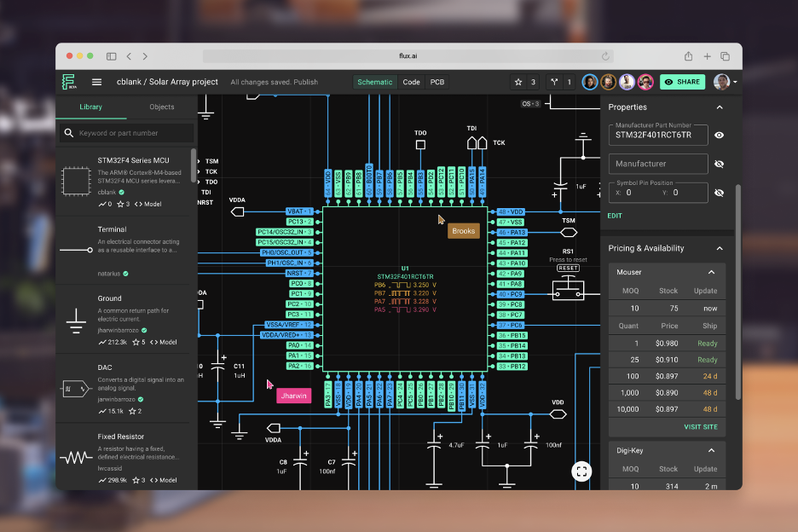
Task: Toggle Symbol Pin Position visibility
Action: (719, 193)
